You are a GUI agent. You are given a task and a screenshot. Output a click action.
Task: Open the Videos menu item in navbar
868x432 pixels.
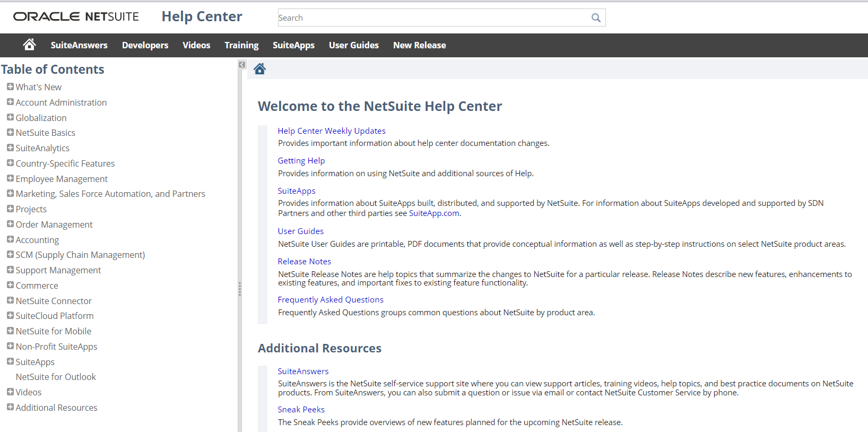[196, 45]
